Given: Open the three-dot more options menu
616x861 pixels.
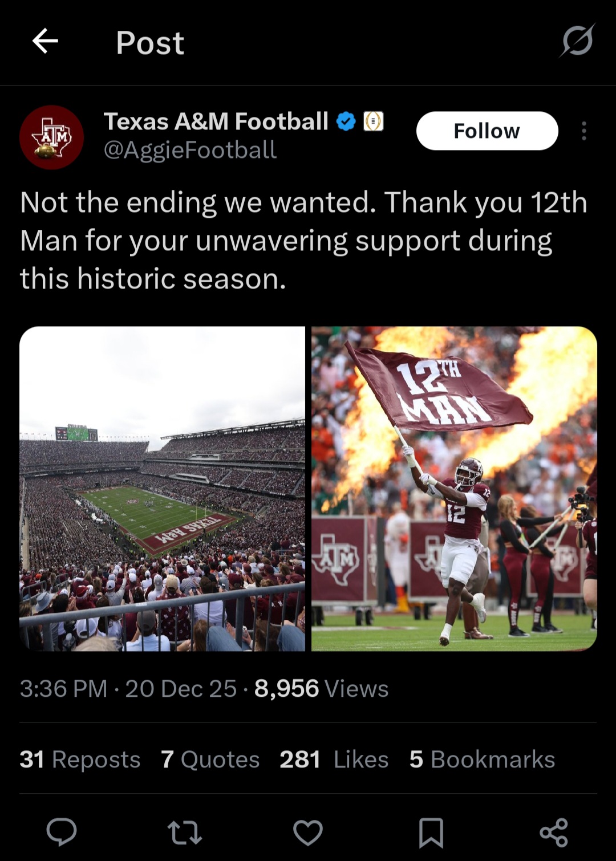Looking at the screenshot, I should pyautogui.click(x=583, y=131).
